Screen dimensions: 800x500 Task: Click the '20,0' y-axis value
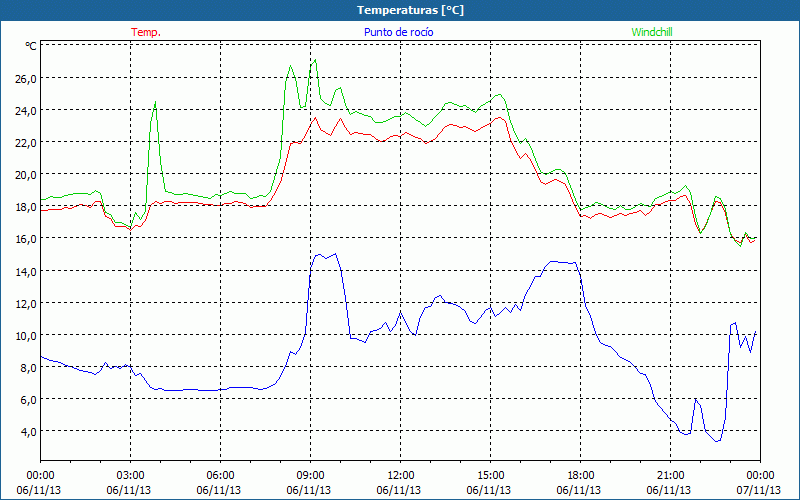(26, 174)
